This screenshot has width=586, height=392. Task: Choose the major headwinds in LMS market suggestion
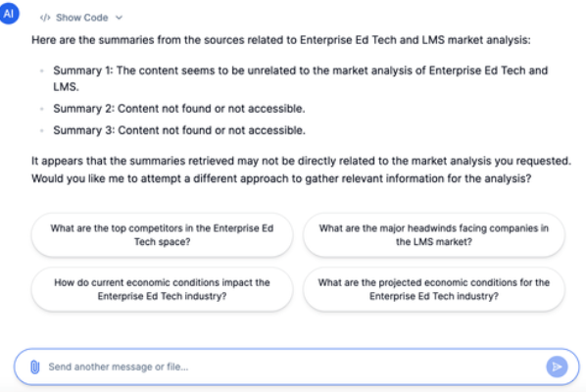tap(434, 235)
